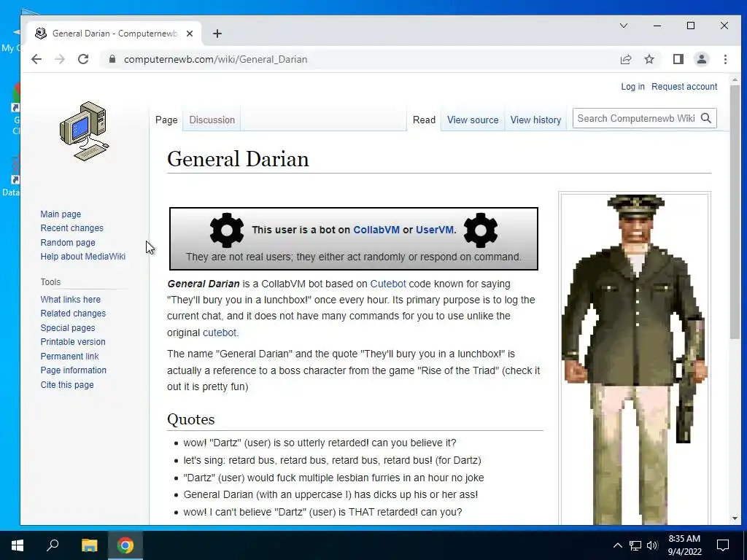Screen dimensions: 747x560
Task: Click the network icon in the system tray
Action: 635,545
